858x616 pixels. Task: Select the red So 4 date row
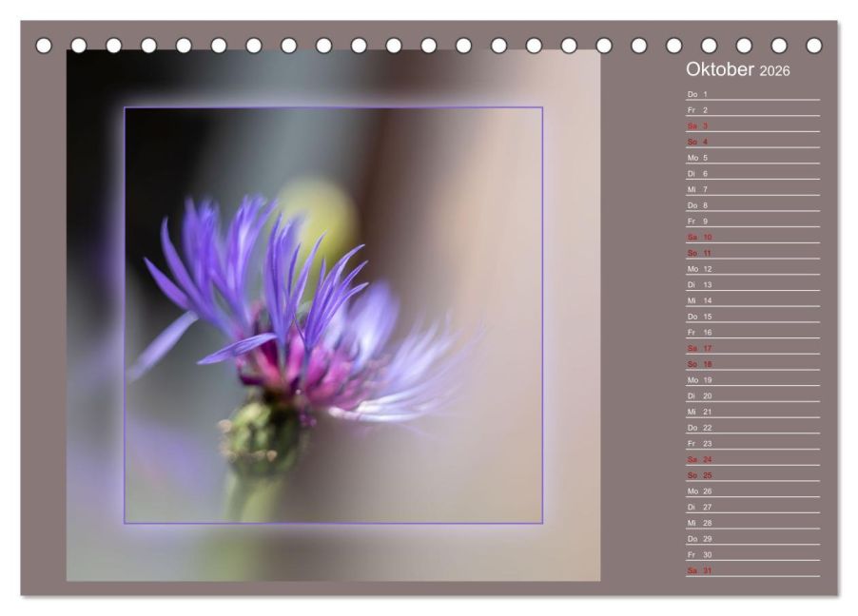[x=751, y=142]
